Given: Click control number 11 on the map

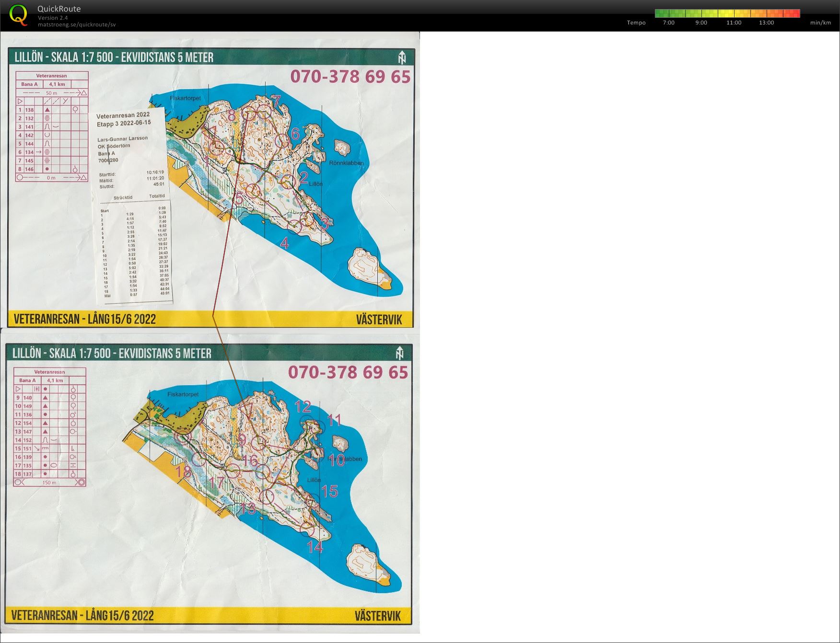Looking at the screenshot, I should point(334,420).
